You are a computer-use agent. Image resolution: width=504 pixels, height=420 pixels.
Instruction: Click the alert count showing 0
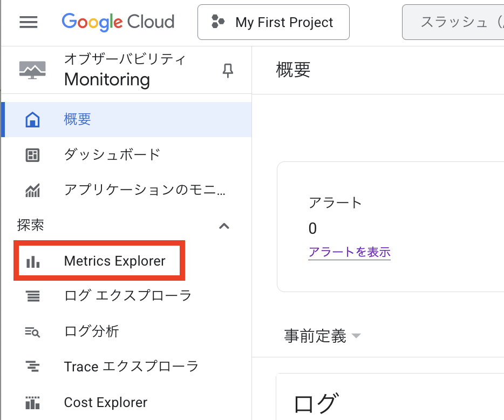[x=312, y=228]
